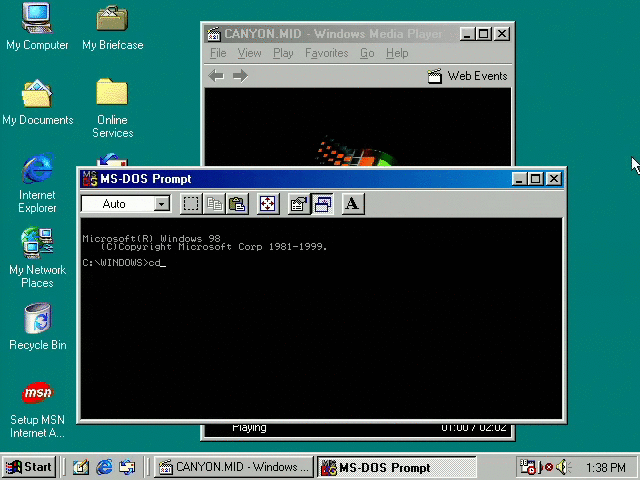The image size is (640, 480).
Task: Click inside the MS-DOS command console area
Action: [322, 318]
